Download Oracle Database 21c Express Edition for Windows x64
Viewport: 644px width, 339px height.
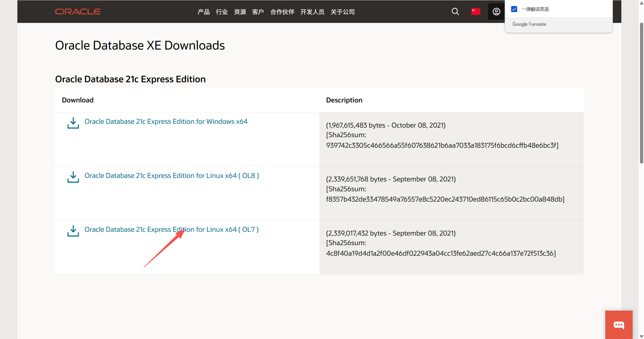166,121
